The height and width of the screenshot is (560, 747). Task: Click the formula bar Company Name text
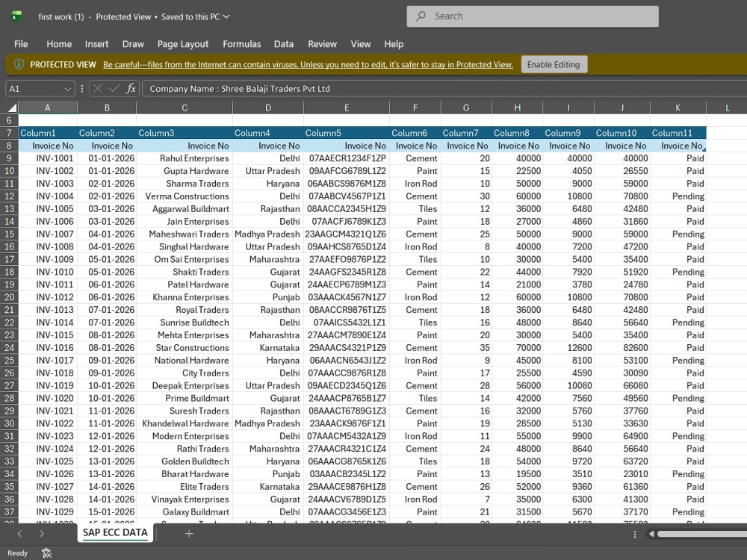point(240,89)
